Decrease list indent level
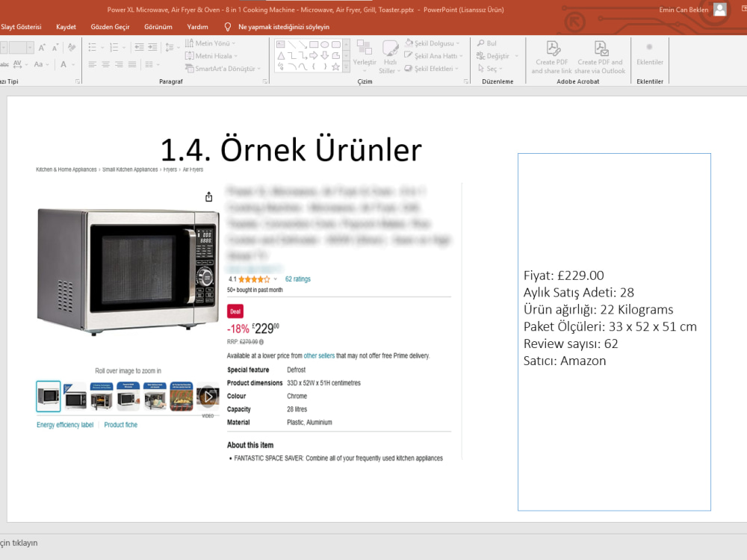 coord(139,47)
